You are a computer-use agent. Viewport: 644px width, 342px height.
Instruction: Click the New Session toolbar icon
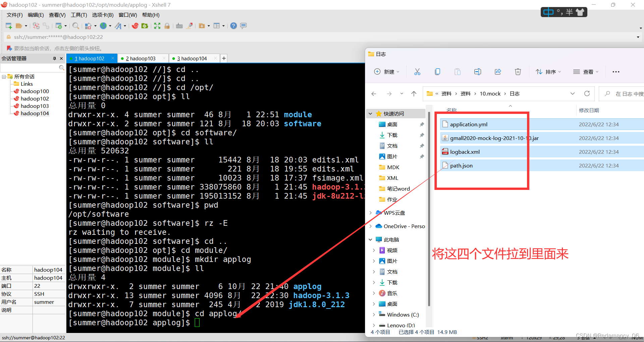[x=9, y=26]
